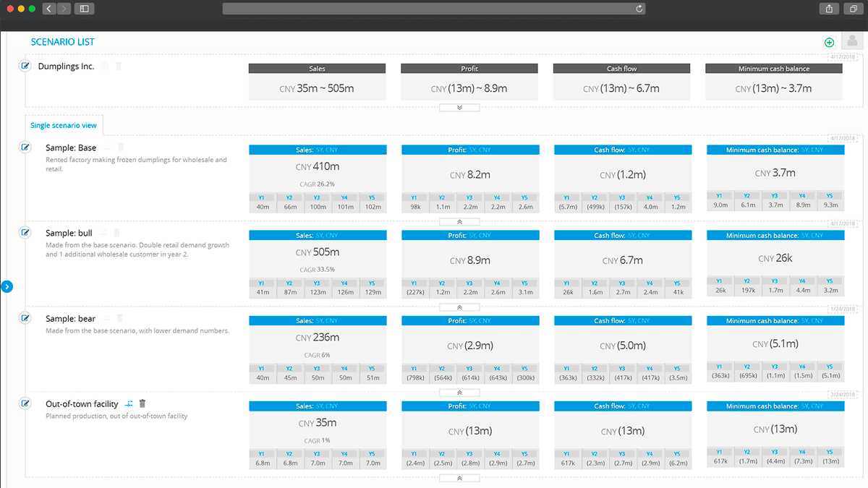Delete the Out-of-town facility scenario

(x=142, y=404)
